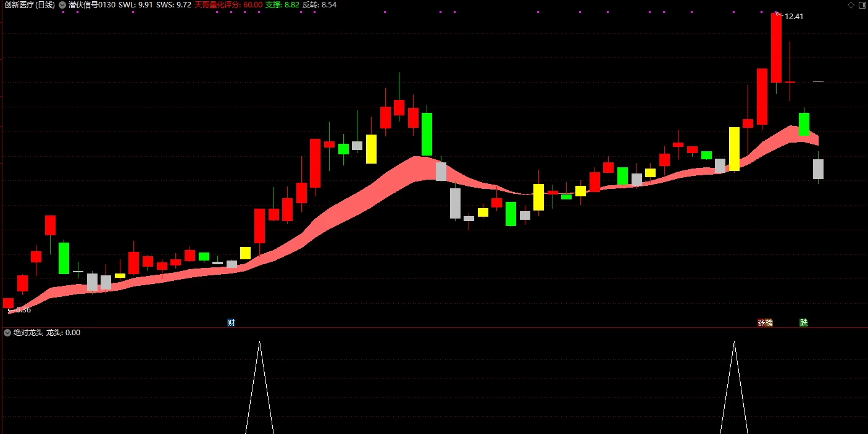Click the 潜伏信号0130 indicator name

coord(91,5)
